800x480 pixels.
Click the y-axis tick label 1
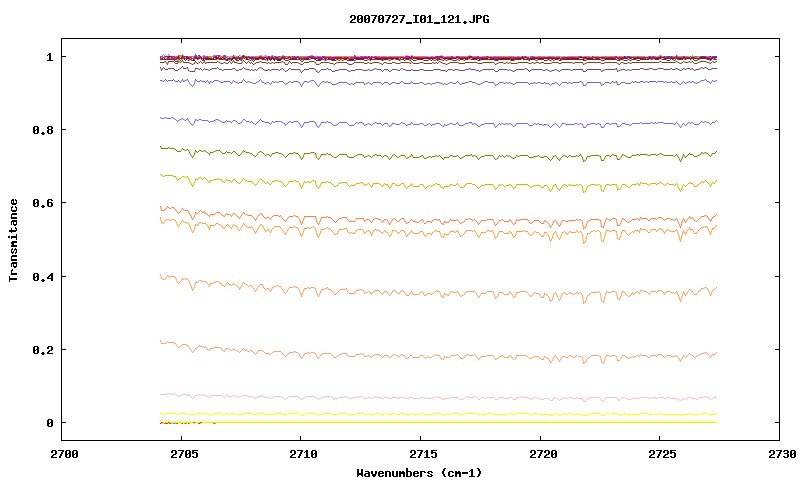point(49,57)
